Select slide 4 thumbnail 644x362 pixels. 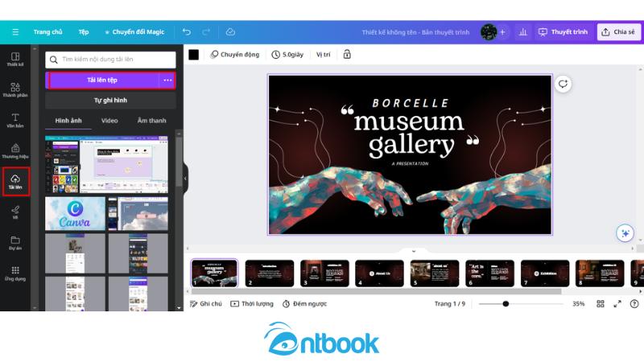click(379, 274)
